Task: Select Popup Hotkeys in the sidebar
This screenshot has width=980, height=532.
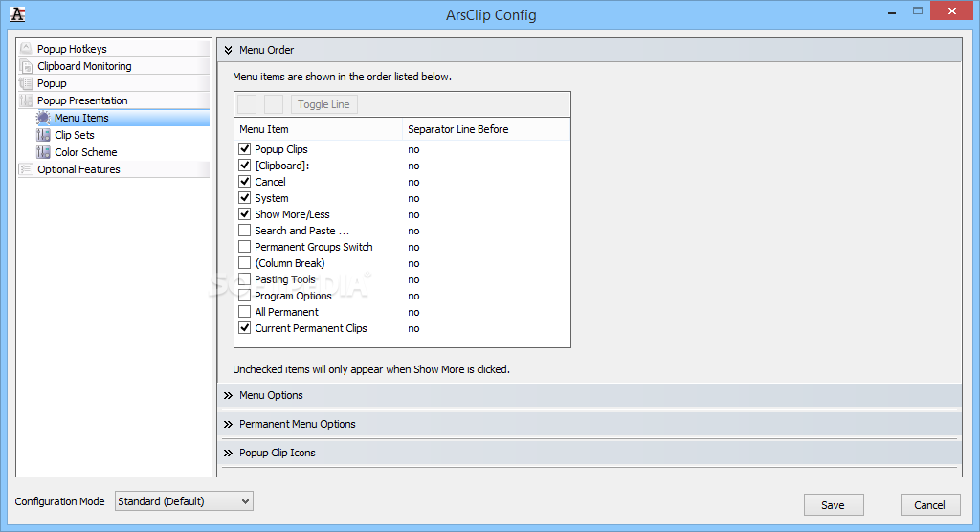Action: pos(114,48)
